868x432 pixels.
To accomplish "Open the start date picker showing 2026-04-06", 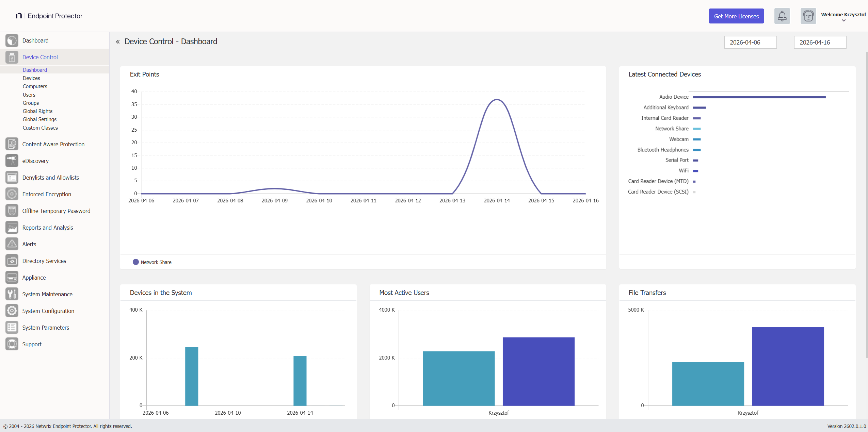I will pos(750,42).
